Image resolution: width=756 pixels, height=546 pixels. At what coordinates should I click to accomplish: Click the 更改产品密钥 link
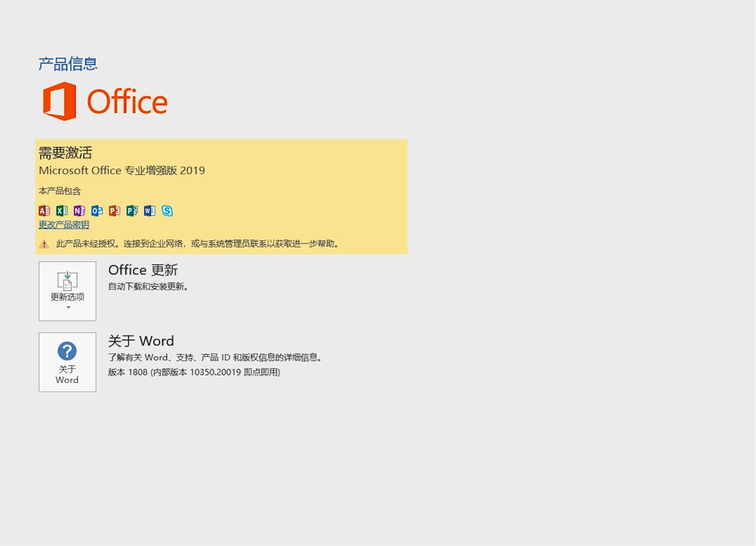point(63,224)
